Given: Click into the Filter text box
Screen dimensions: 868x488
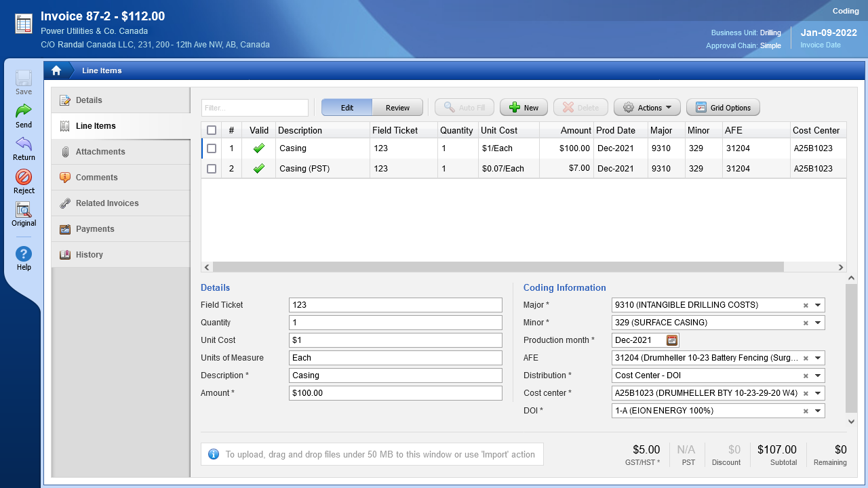Looking at the screenshot, I should pyautogui.click(x=255, y=108).
